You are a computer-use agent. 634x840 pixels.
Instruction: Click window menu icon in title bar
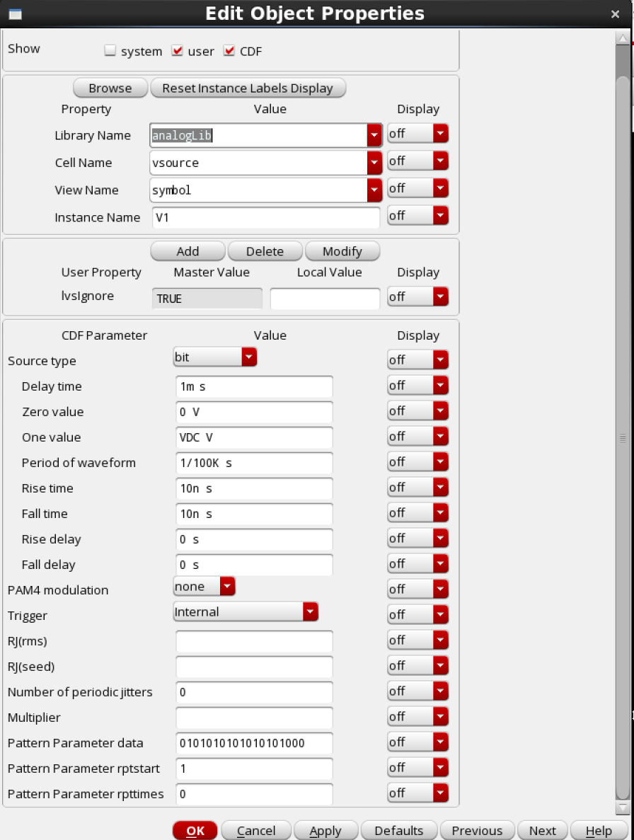14,14
